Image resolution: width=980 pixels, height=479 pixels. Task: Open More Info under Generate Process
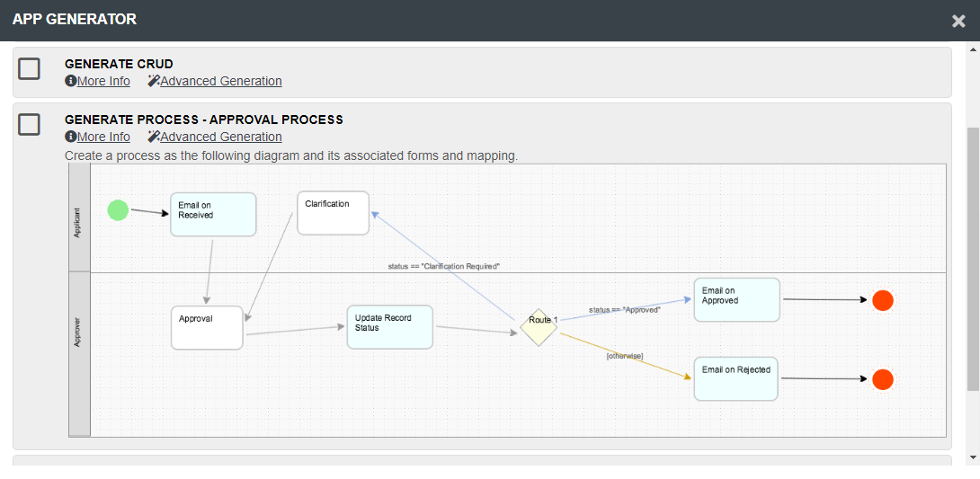97,137
